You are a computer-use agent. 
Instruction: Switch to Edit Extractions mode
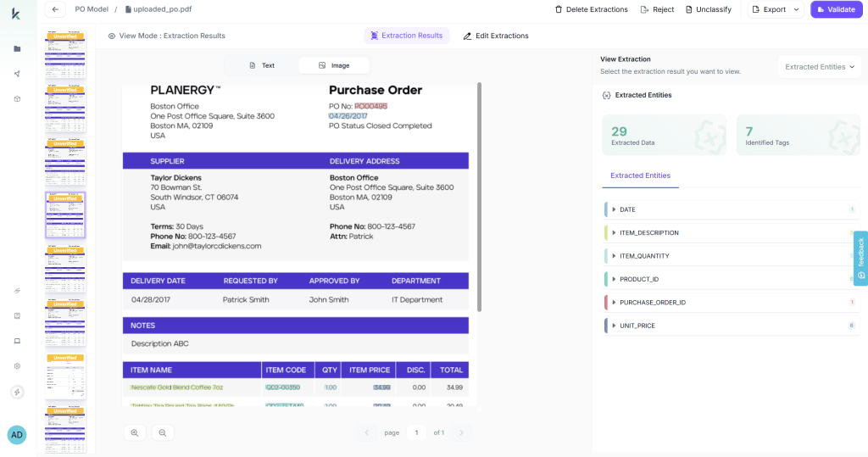point(496,36)
